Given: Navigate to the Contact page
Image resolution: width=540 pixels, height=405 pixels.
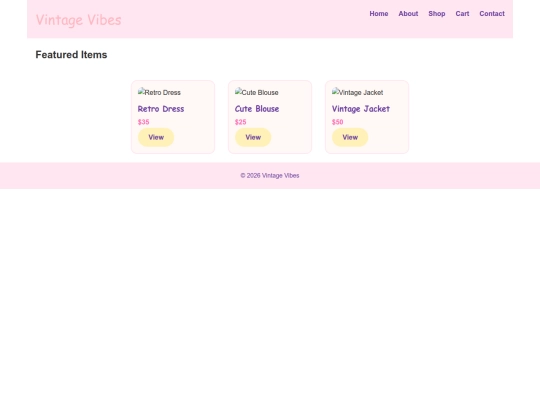Looking at the screenshot, I should coord(492,14).
